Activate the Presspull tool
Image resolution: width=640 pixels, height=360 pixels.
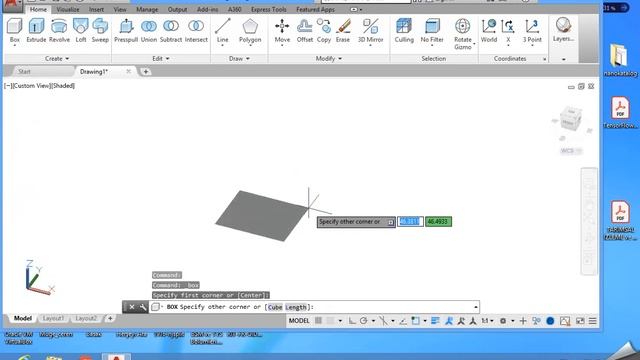pyautogui.click(x=126, y=31)
